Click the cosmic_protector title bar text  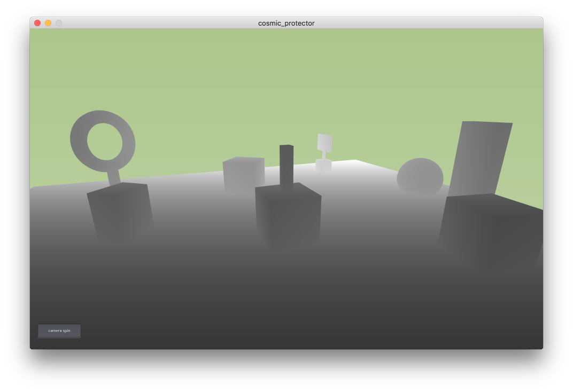(286, 23)
